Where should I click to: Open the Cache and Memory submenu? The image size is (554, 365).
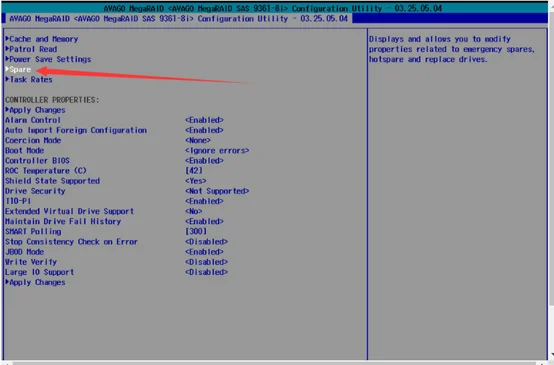pyautogui.click(x=42, y=39)
